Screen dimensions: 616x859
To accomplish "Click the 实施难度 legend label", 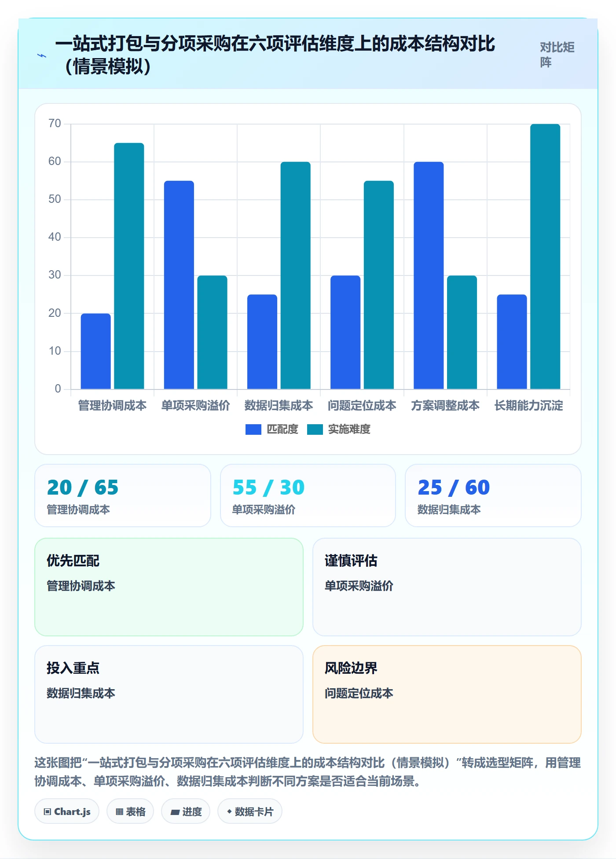I will (349, 429).
